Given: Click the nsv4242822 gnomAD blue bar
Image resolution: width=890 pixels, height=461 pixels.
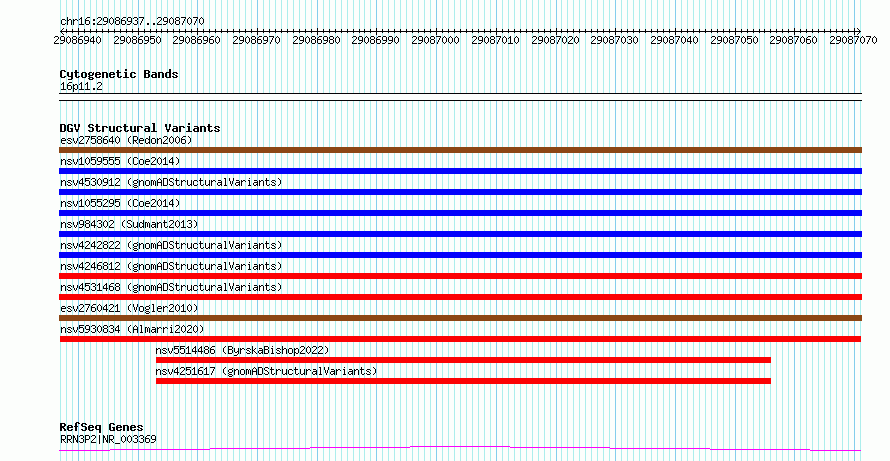Looking at the screenshot, I should pyautogui.click(x=460, y=255).
